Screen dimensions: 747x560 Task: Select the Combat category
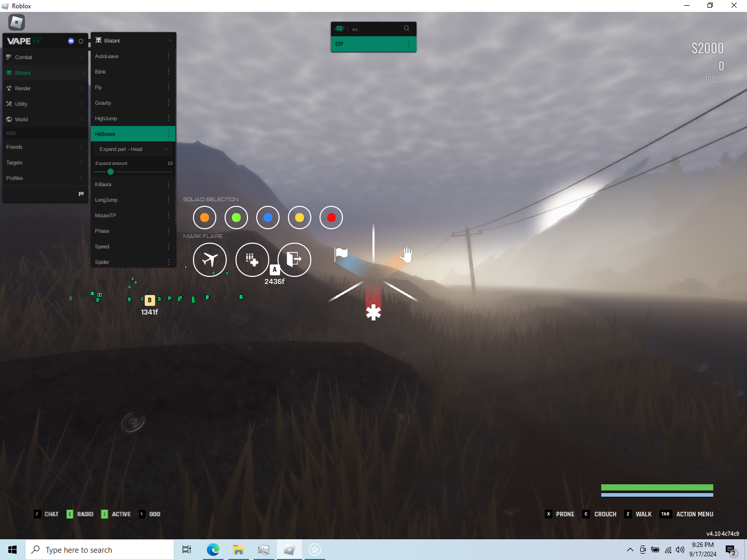coord(45,57)
